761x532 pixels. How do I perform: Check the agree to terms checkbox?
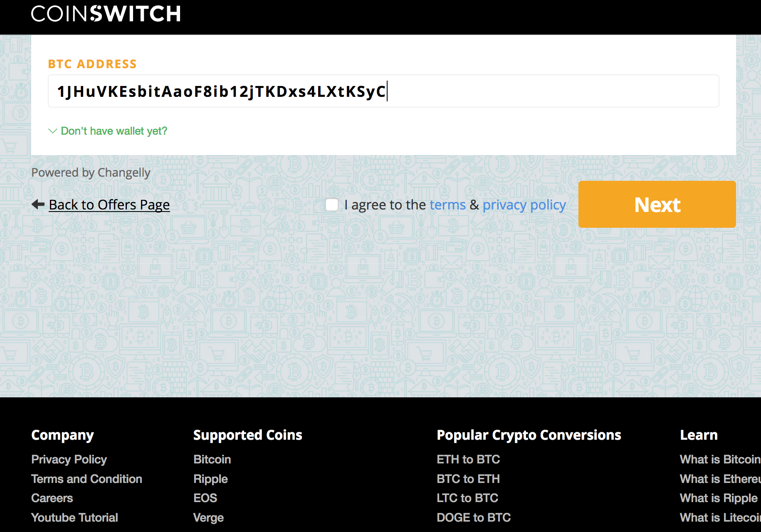(332, 204)
